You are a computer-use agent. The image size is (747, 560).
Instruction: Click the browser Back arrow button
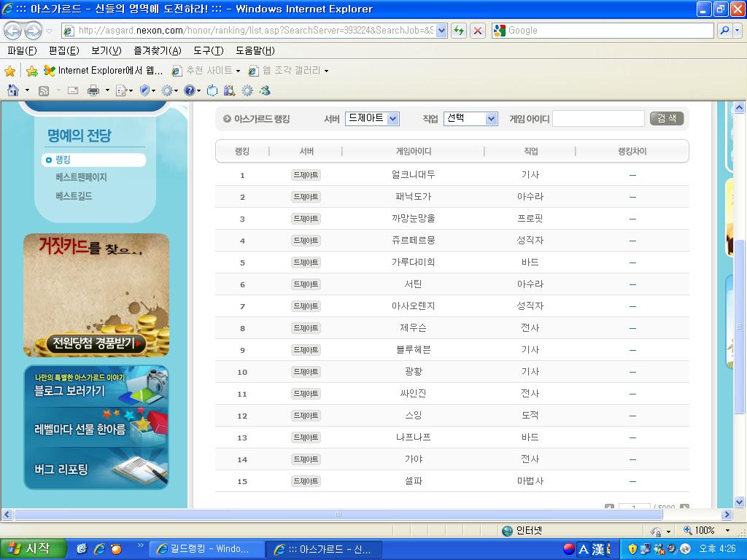13,31
